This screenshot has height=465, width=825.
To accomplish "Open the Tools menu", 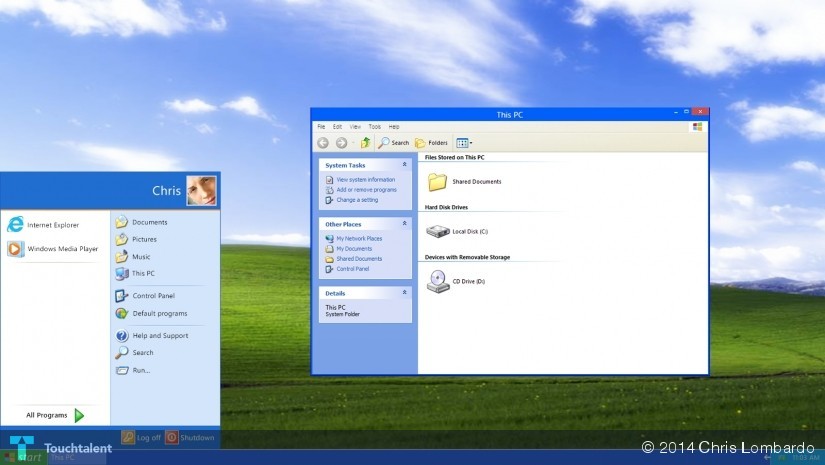I will [x=375, y=127].
